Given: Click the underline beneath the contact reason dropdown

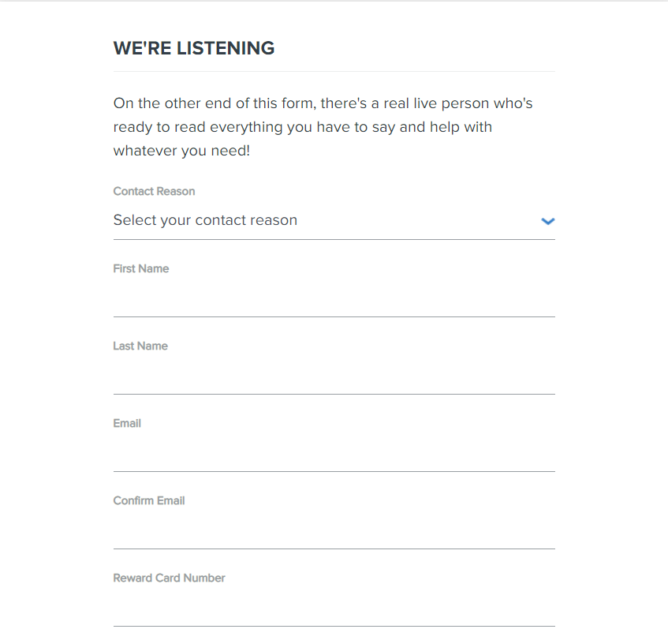Looking at the screenshot, I should click(x=334, y=240).
